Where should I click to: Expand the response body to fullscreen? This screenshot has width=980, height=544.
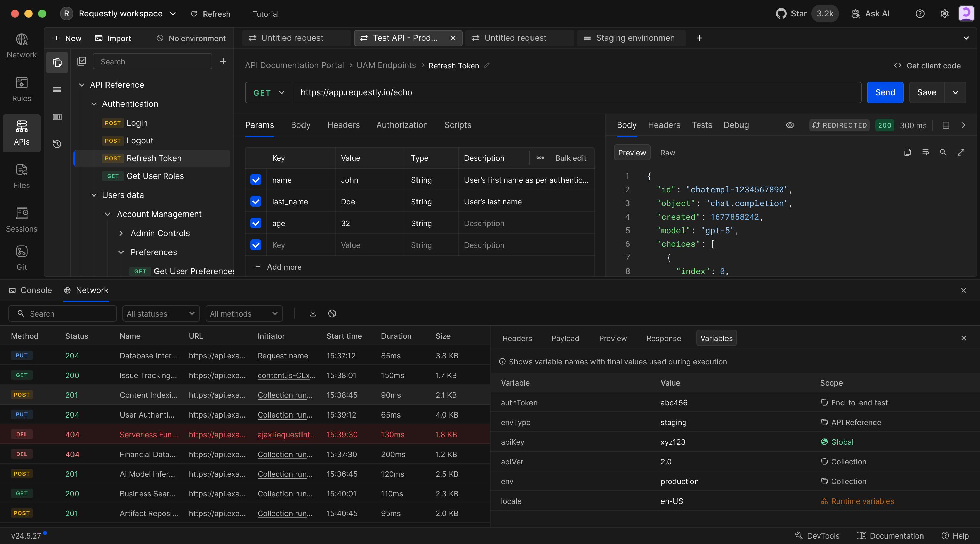pos(961,152)
